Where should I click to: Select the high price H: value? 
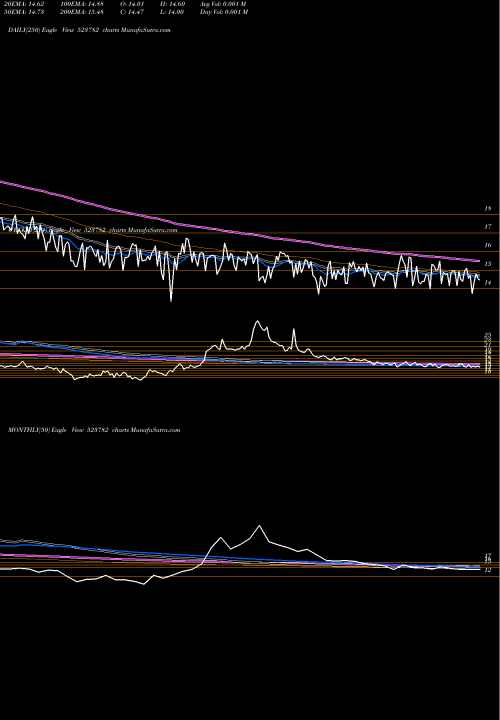tap(173, 4)
